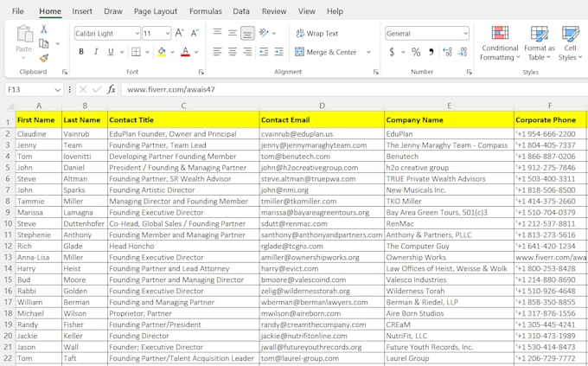Screen dimensions: 588x366
Task: Open Font dialog launcher
Action: coord(201,72)
